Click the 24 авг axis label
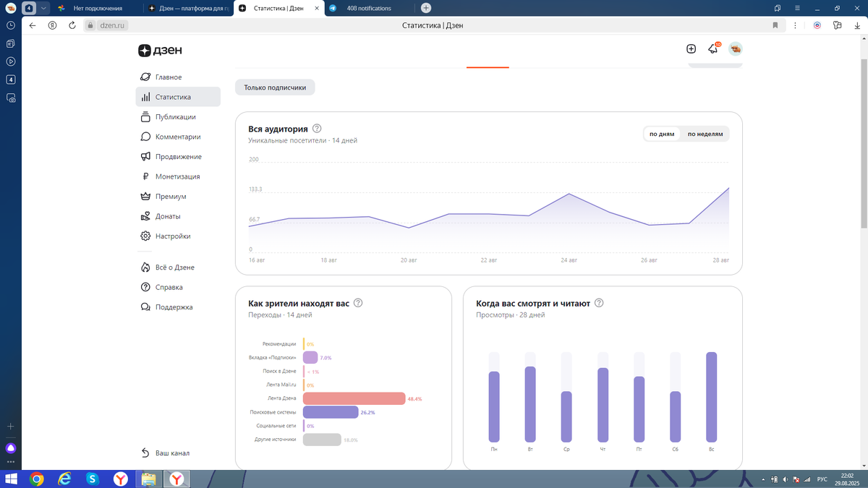This screenshot has width=868, height=488. (x=569, y=260)
